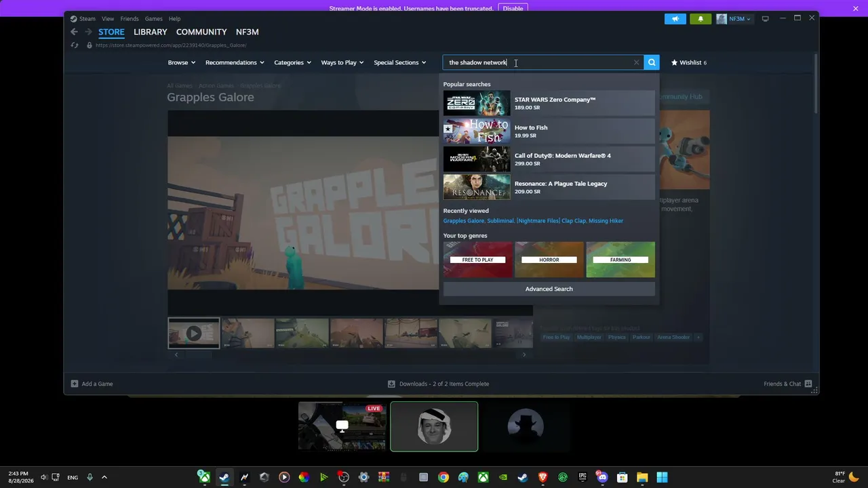This screenshot has width=868, height=488.
Task: Open Subliminal from recently viewed
Action: coord(500,221)
